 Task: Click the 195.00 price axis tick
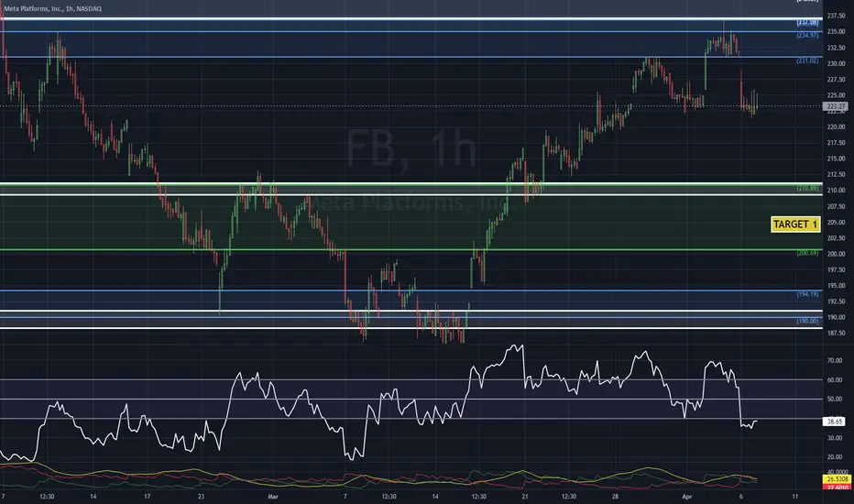click(836, 286)
